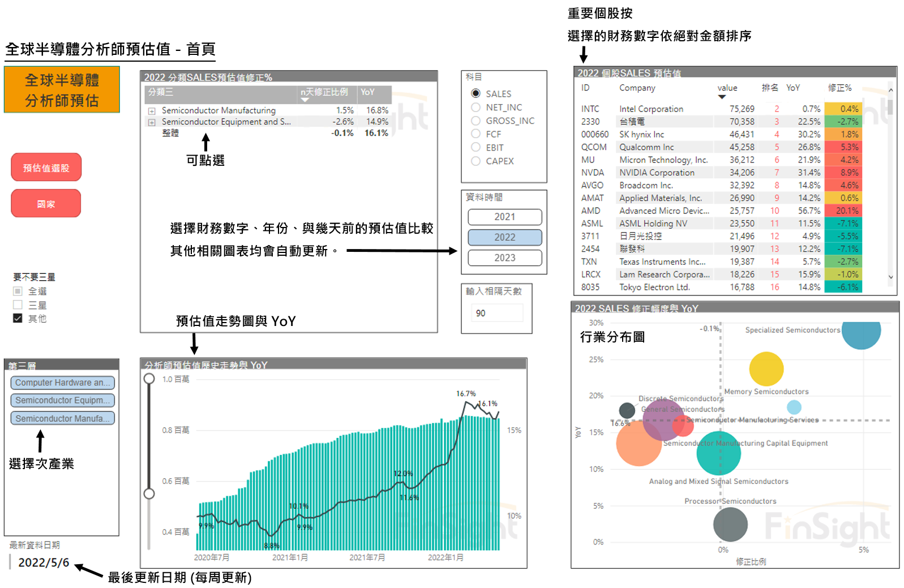Toggle the 全選 checkbox
The height and width of the screenshot is (588, 904).
(18, 291)
